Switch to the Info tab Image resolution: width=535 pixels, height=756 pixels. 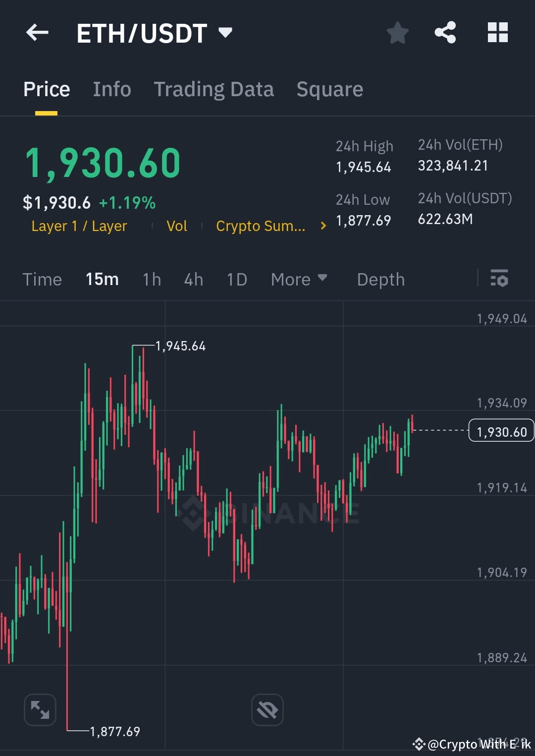pos(111,89)
